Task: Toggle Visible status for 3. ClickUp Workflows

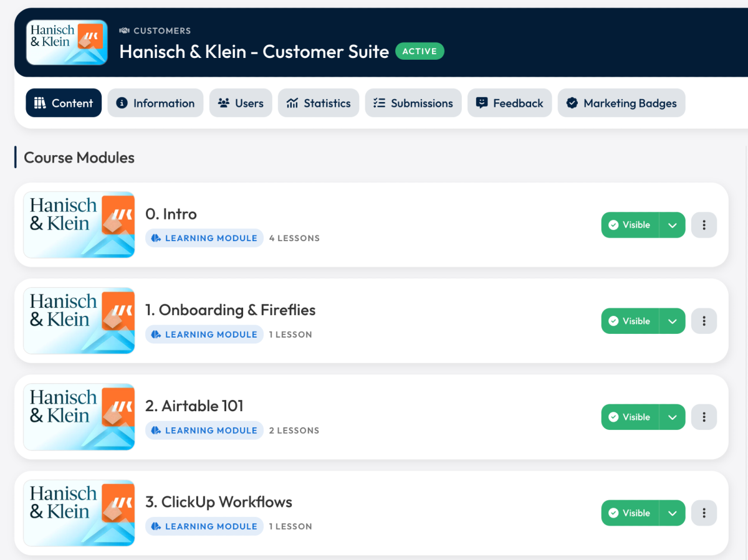Action: pyautogui.click(x=630, y=513)
